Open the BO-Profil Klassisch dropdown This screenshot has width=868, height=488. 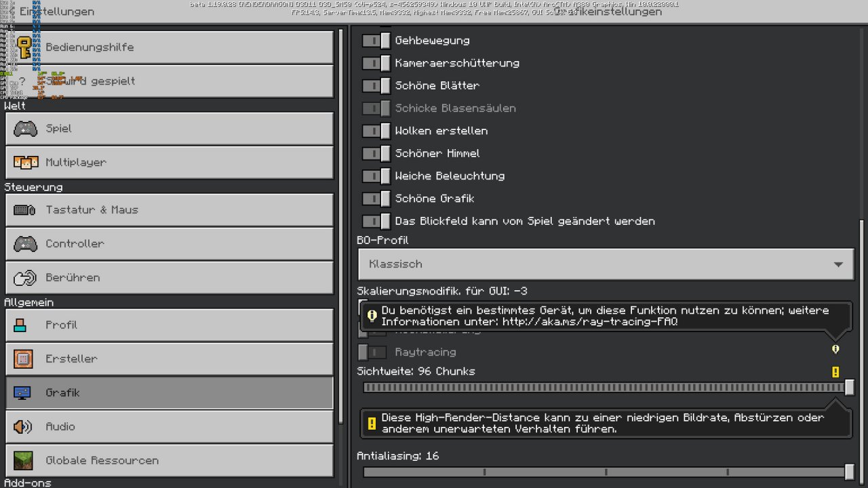tap(606, 264)
